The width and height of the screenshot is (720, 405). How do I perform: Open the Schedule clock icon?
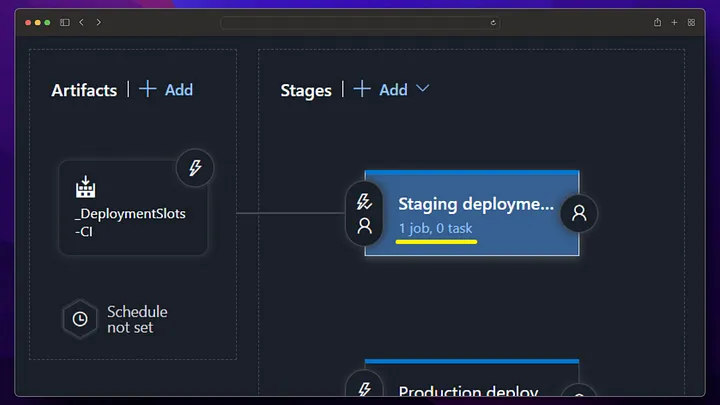[80, 319]
